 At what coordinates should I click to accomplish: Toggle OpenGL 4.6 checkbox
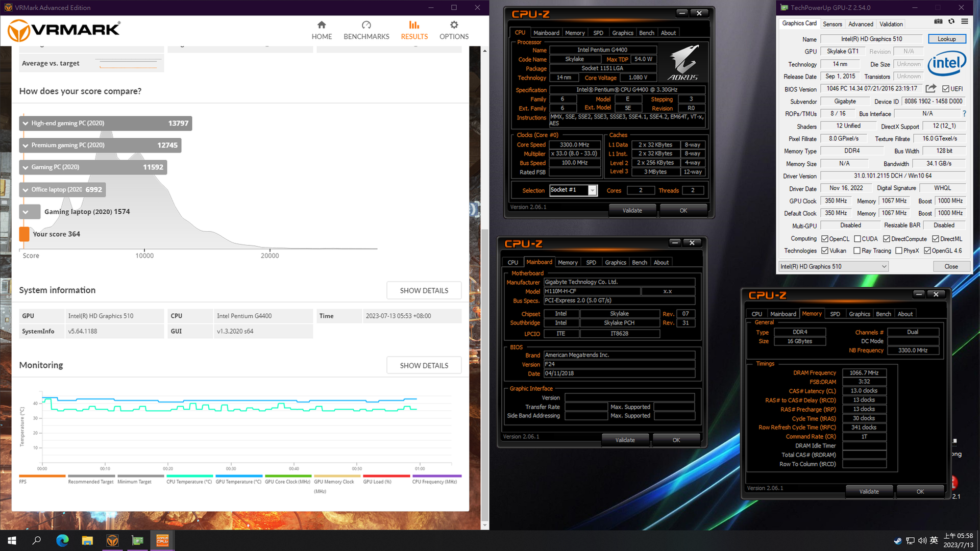tap(927, 251)
